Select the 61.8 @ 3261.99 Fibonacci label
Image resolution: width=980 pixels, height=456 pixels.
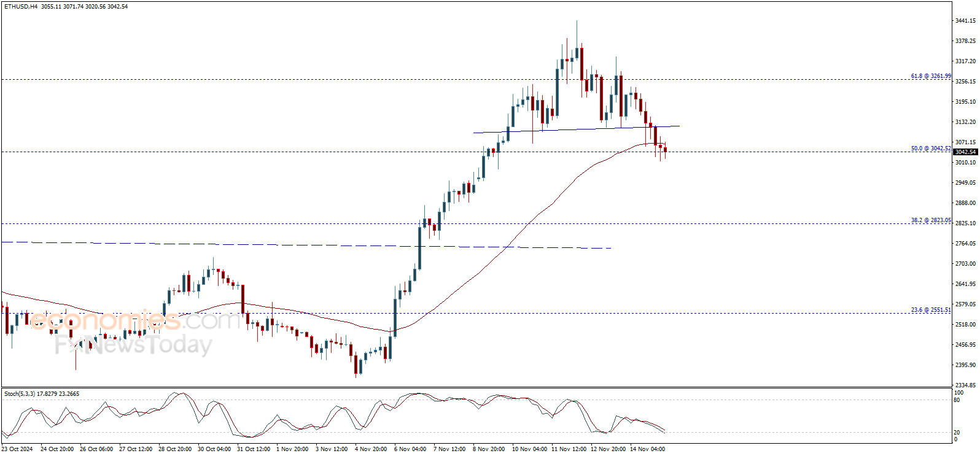point(931,76)
